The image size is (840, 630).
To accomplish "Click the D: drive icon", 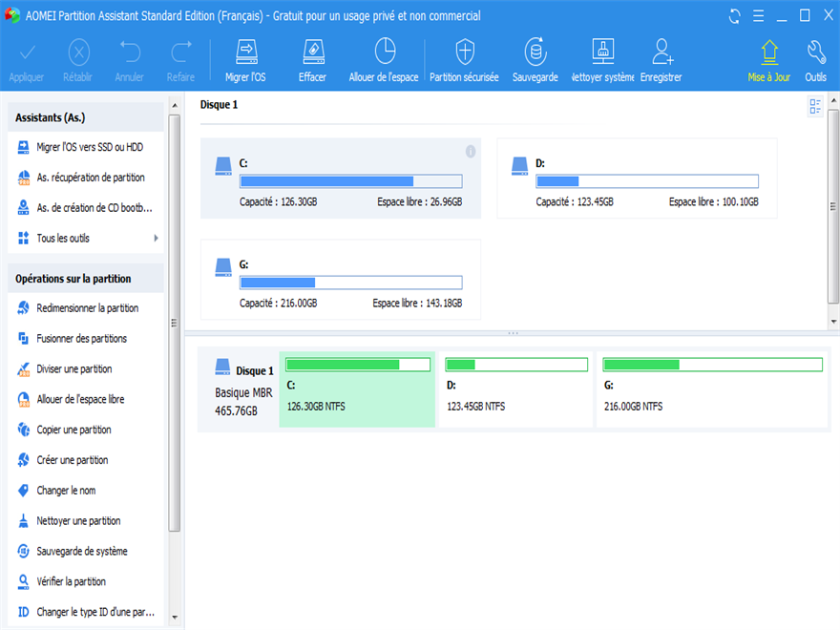I will click(x=519, y=166).
